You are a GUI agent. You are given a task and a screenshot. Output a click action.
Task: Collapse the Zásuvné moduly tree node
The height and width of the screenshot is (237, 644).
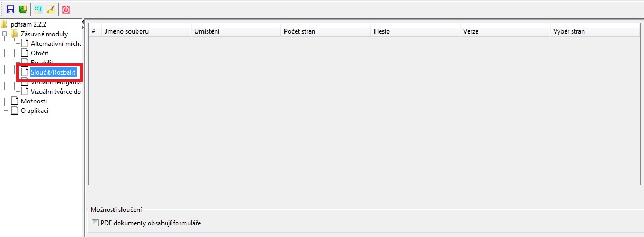pyautogui.click(x=5, y=34)
